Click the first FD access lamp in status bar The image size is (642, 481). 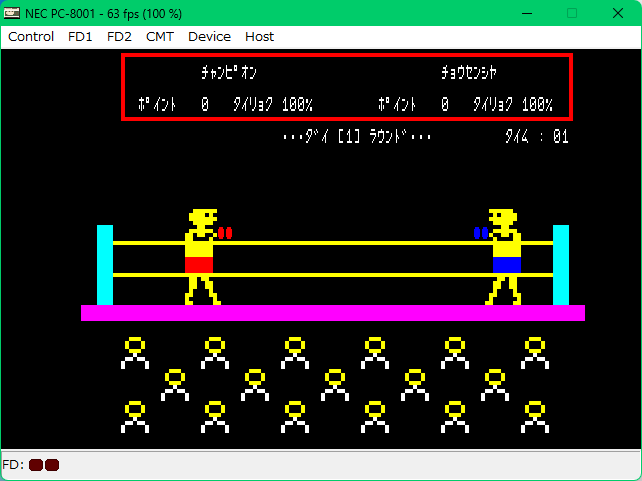click(x=36, y=465)
